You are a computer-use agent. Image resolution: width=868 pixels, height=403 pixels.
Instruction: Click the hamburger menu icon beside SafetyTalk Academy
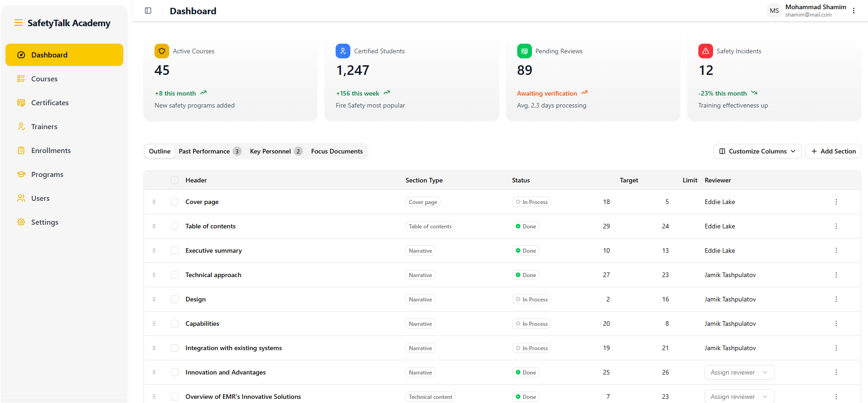coord(18,23)
